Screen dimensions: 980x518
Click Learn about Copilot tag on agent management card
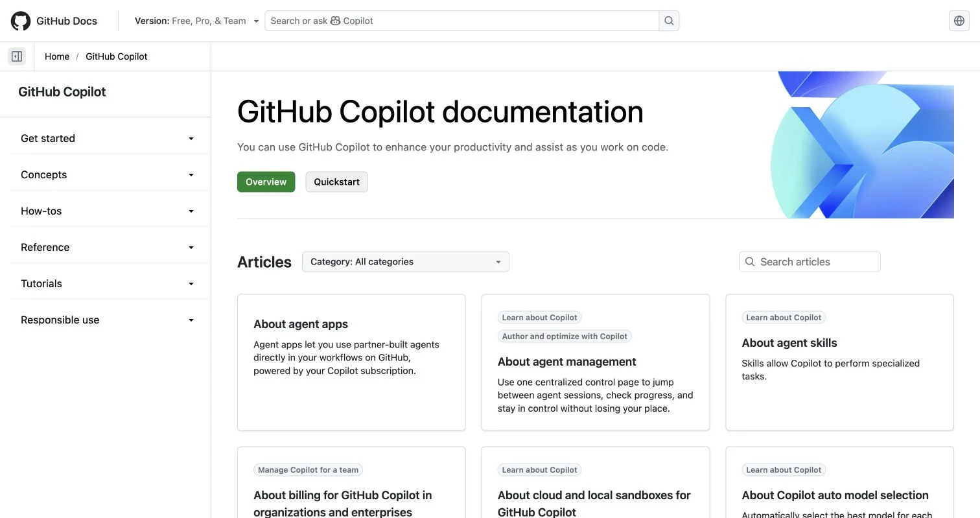point(539,318)
